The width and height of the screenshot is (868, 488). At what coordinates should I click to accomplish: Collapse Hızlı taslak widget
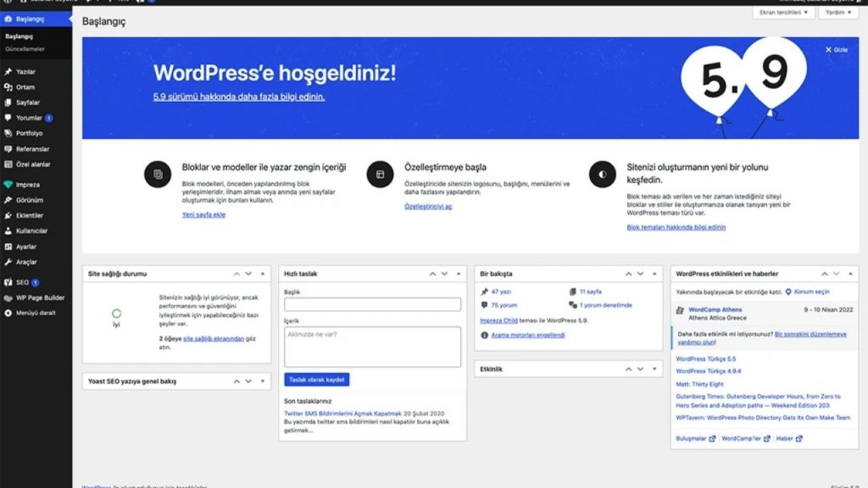459,274
